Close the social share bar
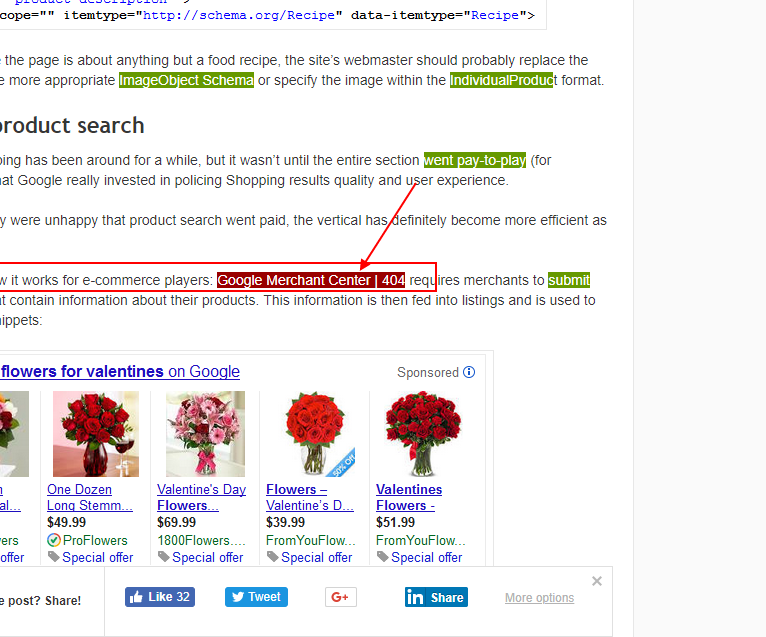The height and width of the screenshot is (637, 766). pyautogui.click(x=597, y=581)
